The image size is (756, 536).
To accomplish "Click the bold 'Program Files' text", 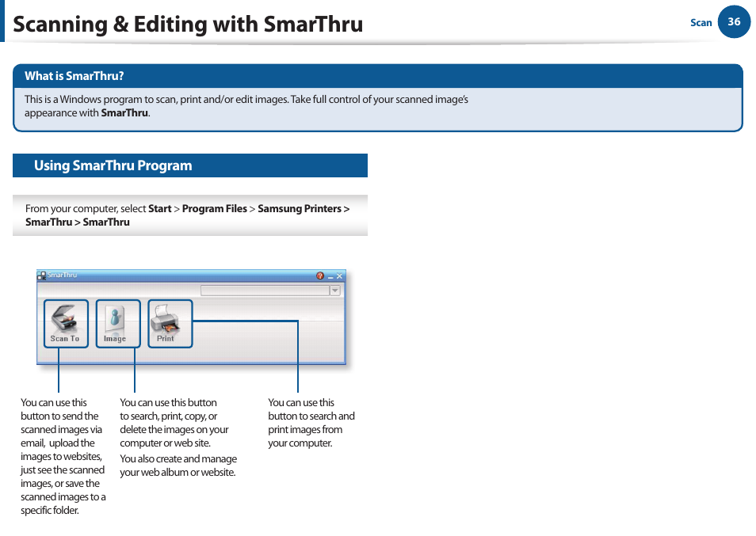I will (215, 208).
